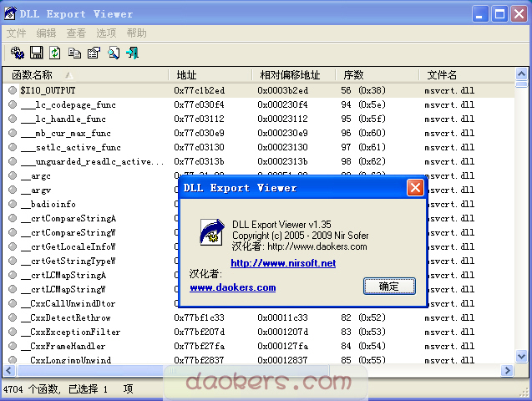Click the bullet icon beside __CxxExceptionFilter
The width and height of the screenshot is (532, 401).
pyautogui.click(x=13, y=332)
